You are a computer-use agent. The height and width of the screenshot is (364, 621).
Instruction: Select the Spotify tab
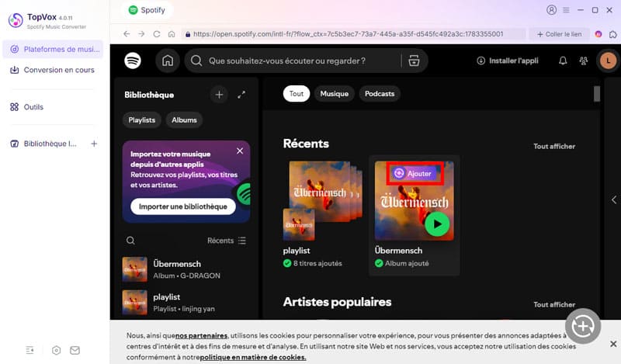147,10
